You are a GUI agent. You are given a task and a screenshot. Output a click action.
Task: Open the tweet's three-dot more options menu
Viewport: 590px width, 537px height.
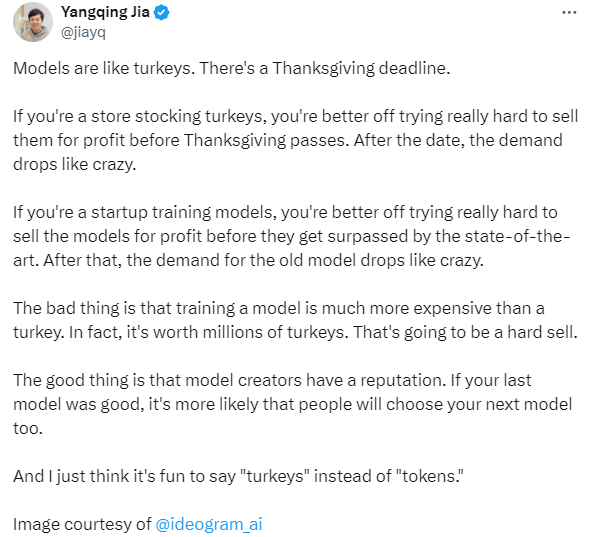[569, 13]
